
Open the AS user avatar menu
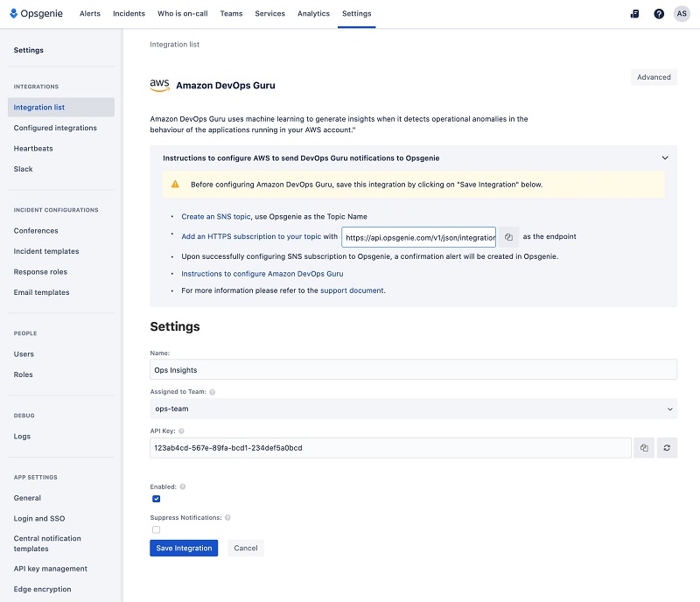(x=682, y=13)
